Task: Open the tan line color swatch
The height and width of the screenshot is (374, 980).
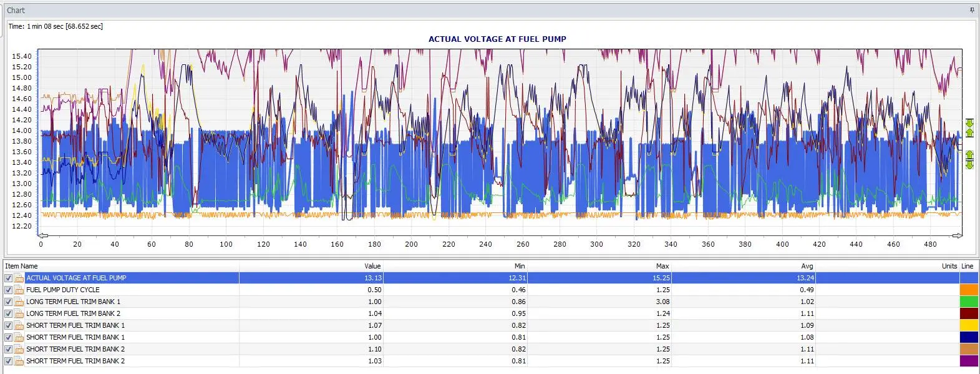Action: (969, 350)
